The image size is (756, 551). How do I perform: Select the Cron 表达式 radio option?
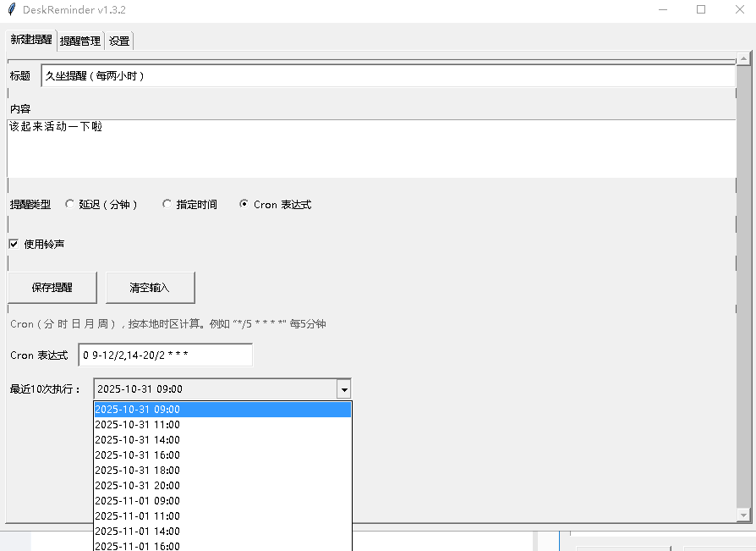pyautogui.click(x=244, y=204)
